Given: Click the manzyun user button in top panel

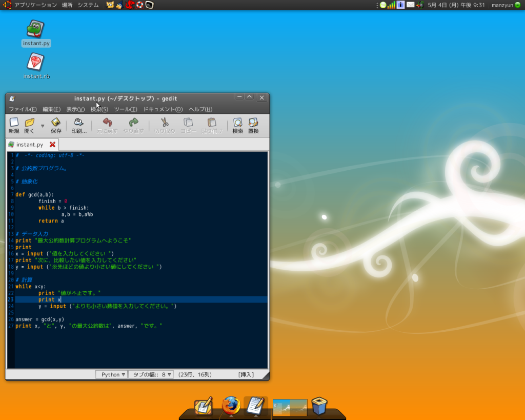Looking at the screenshot, I should pos(506,5).
